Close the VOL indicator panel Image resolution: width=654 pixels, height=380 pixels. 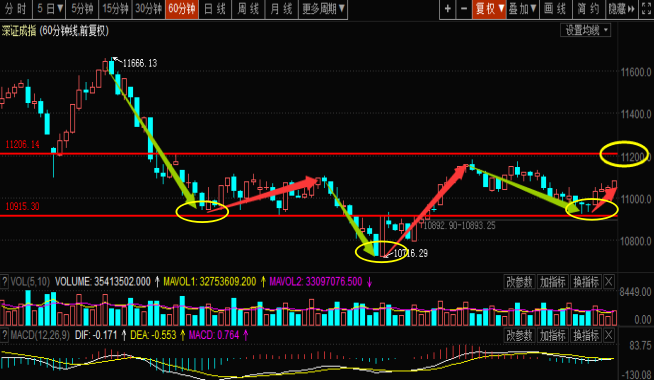point(609,282)
